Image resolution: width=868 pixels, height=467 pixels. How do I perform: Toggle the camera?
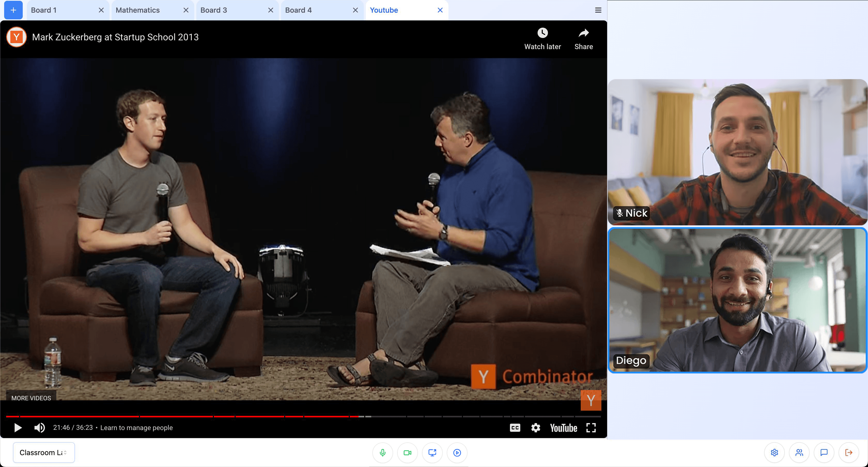(x=407, y=453)
